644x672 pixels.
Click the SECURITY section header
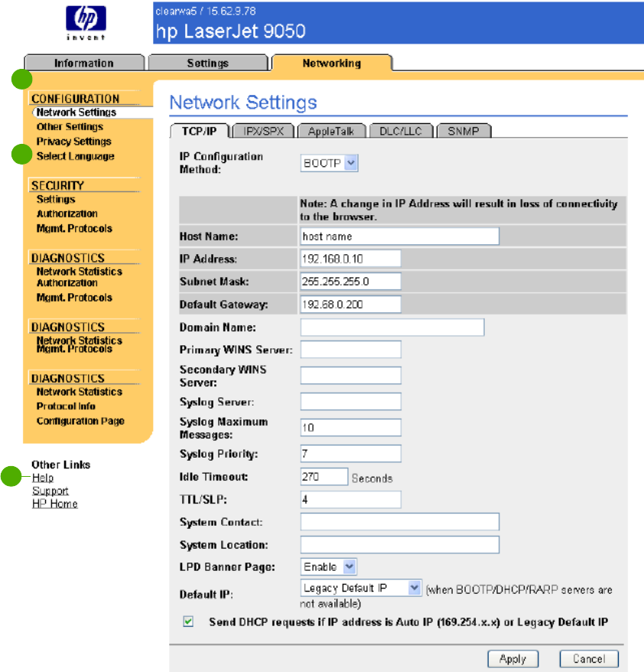pyautogui.click(x=58, y=185)
